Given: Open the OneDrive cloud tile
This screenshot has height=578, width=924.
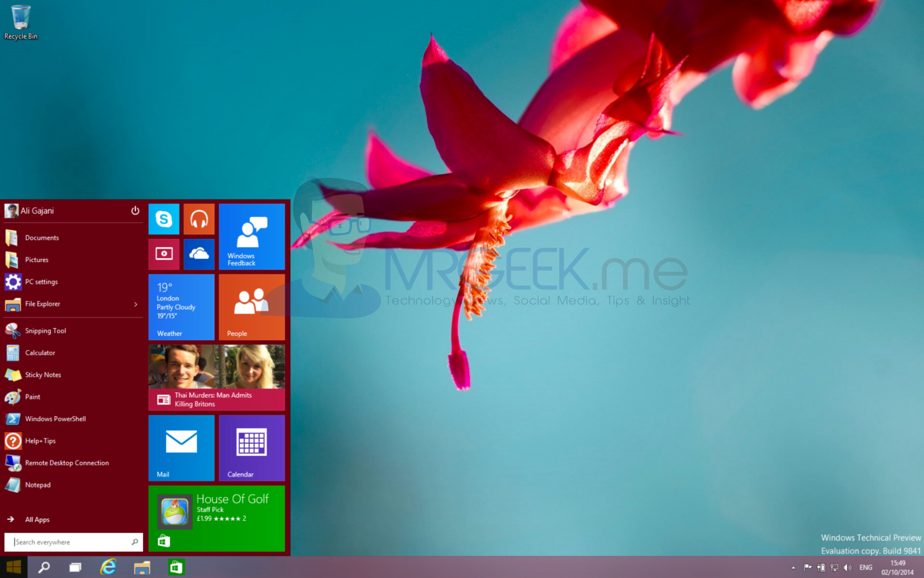Looking at the screenshot, I should click(199, 254).
